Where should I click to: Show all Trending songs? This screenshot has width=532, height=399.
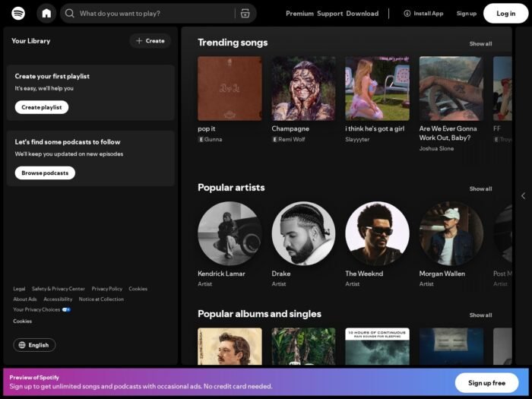(x=480, y=44)
